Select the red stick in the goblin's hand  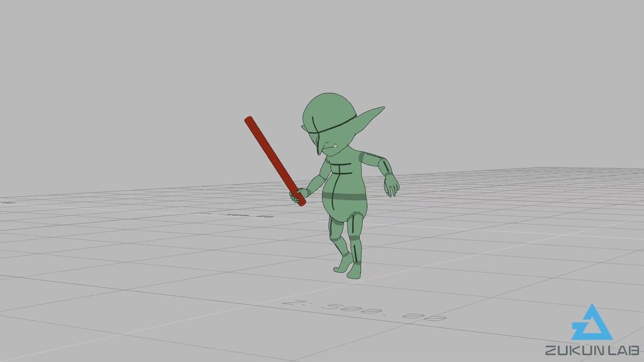tap(275, 161)
